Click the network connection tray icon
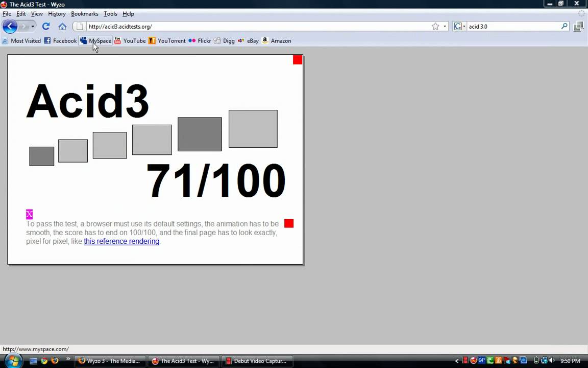The height and width of the screenshot is (368, 588). [x=545, y=360]
